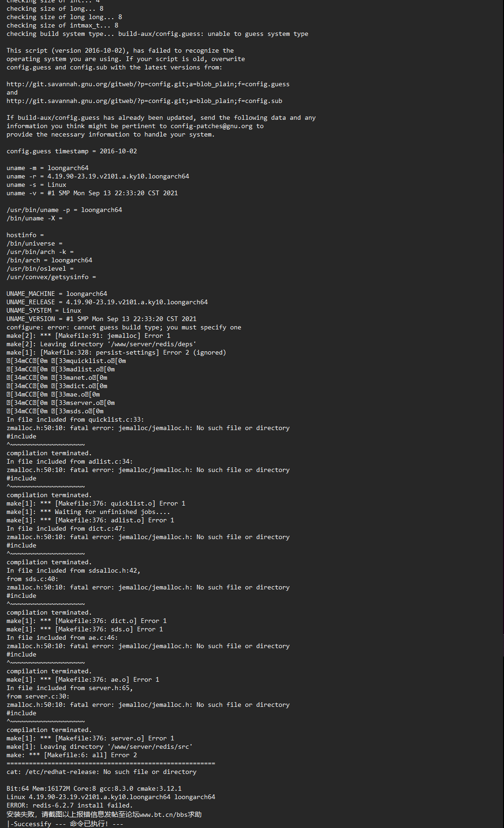Click the 'In file included from sds.c:40' line
The height and width of the screenshot is (828, 504).
[33, 579]
